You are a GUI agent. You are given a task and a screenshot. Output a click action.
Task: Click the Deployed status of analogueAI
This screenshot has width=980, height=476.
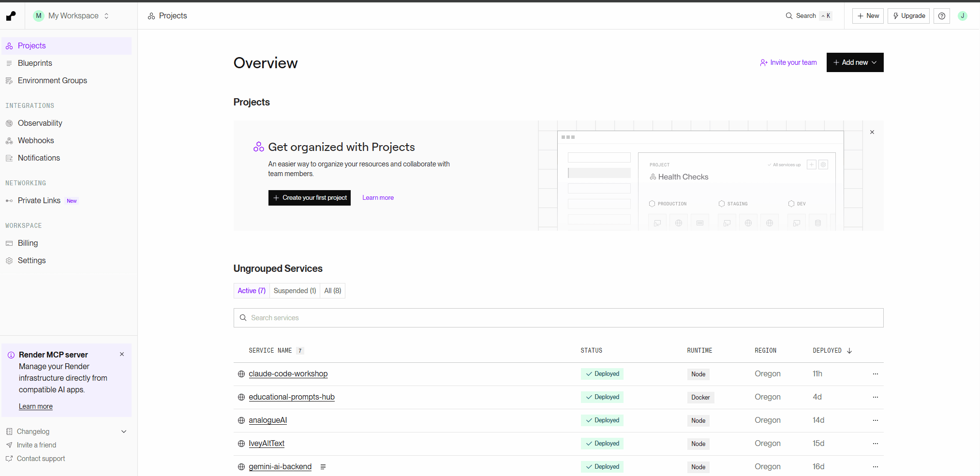(x=602, y=420)
